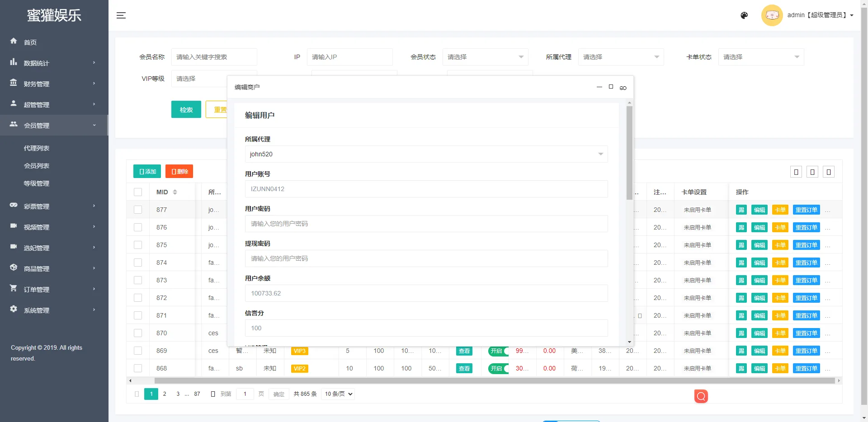Viewport: 868px width, 422px height.
Task: Check the row checkbox for MID 877
Action: [138, 209]
